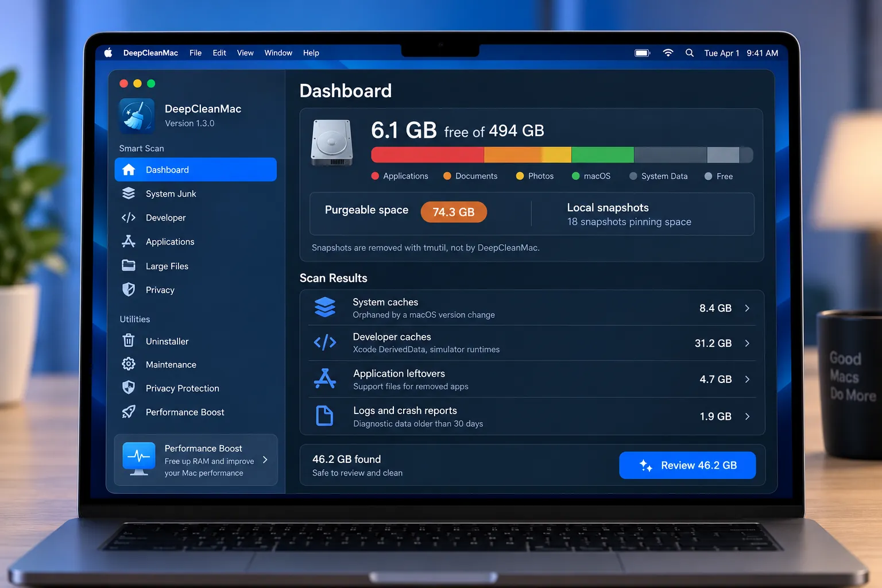
Task: Open the Performance Boost card chevron
Action: (x=265, y=459)
